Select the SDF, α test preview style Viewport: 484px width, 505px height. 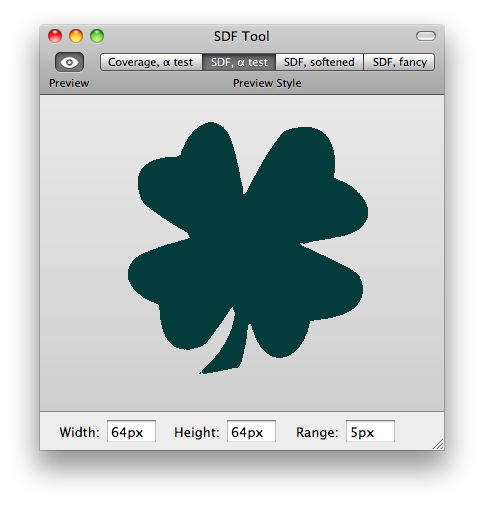(239, 62)
